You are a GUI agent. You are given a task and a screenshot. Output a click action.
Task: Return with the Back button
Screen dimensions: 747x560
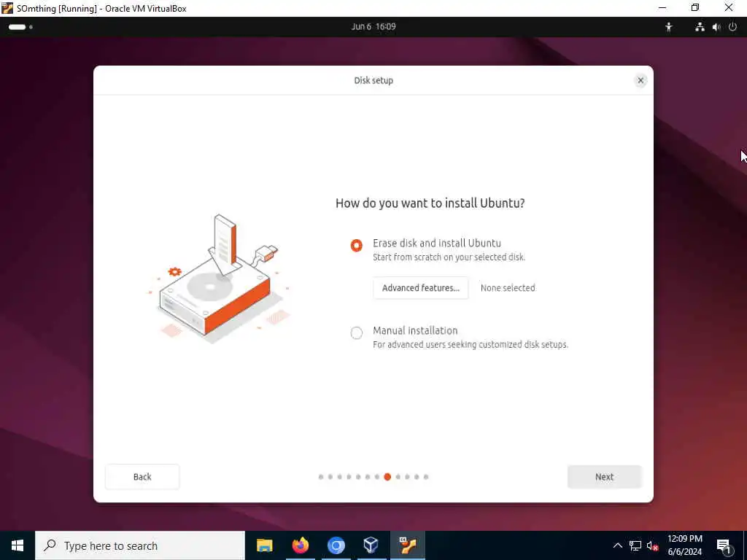click(142, 477)
